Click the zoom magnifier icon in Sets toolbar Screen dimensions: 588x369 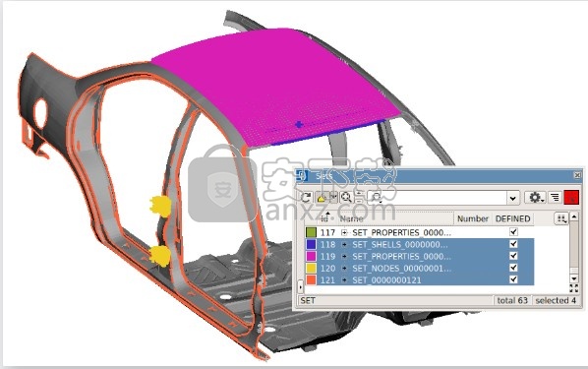(x=346, y=198)
